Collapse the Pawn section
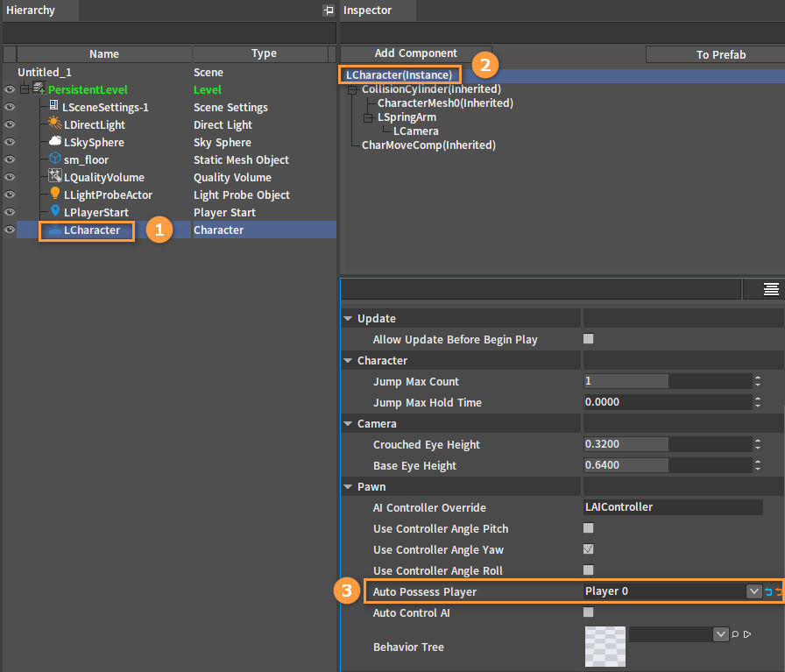 pos(348,487)
